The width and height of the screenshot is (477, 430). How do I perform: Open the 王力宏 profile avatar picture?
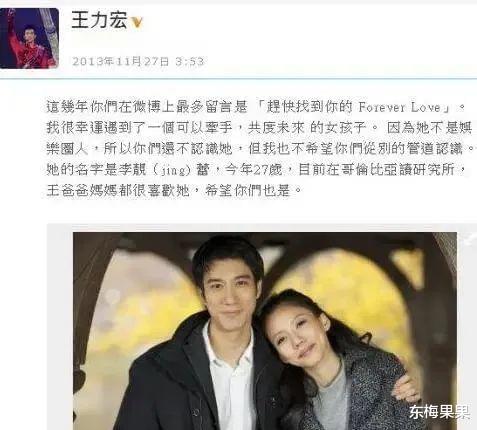[29, 38]
